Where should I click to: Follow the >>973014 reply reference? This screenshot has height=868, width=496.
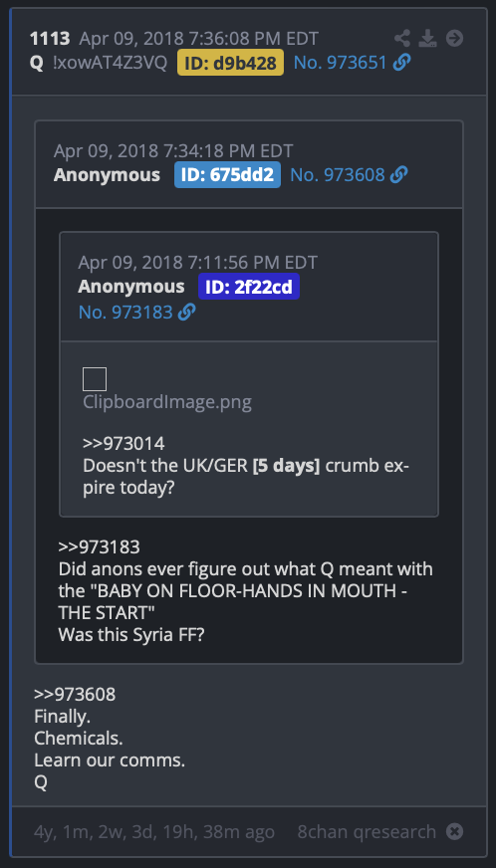click(124, 444)
